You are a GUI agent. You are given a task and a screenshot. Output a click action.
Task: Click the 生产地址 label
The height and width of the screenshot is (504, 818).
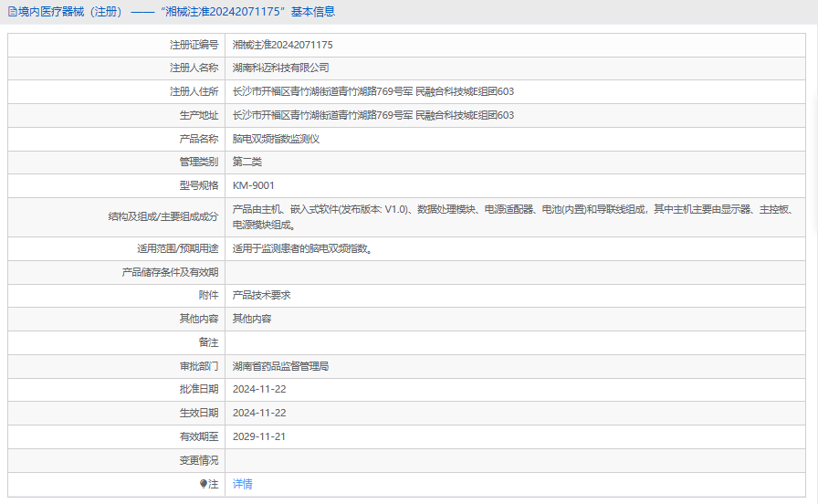click(x=199, y=115)
